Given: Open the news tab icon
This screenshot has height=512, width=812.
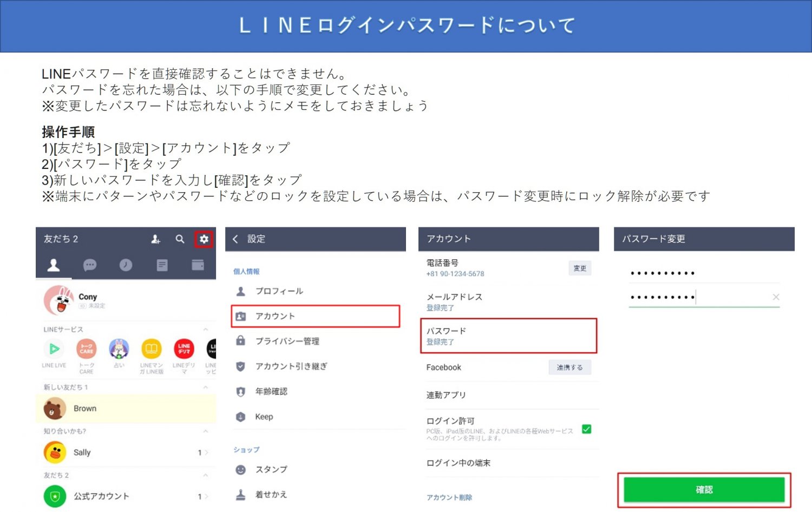Looking at the screenshot, I should pos(162,265).
